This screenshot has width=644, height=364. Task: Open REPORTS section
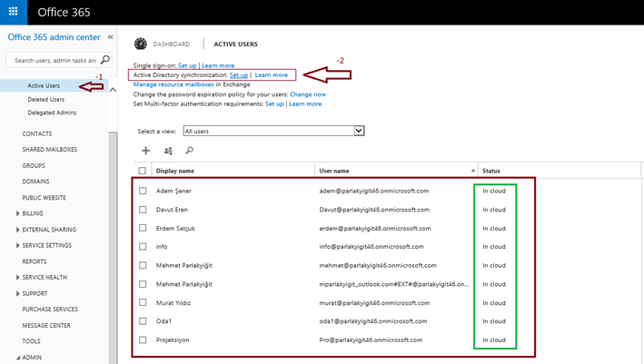click(x=35, y=261)
